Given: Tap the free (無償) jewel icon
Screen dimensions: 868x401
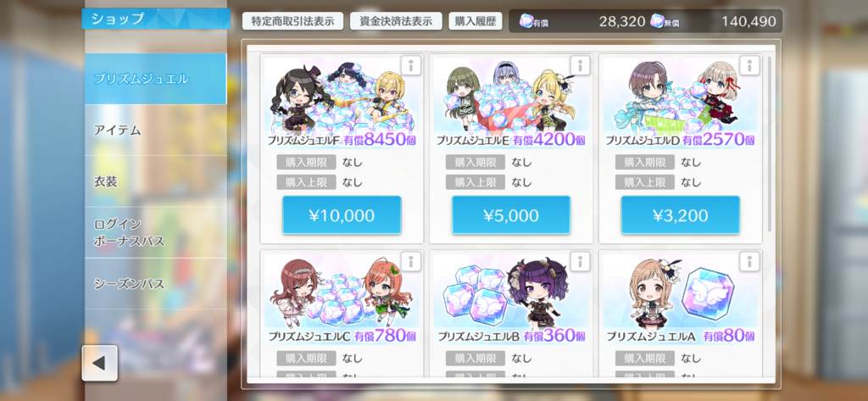Looking at the screenshot, I should [658, 21].
